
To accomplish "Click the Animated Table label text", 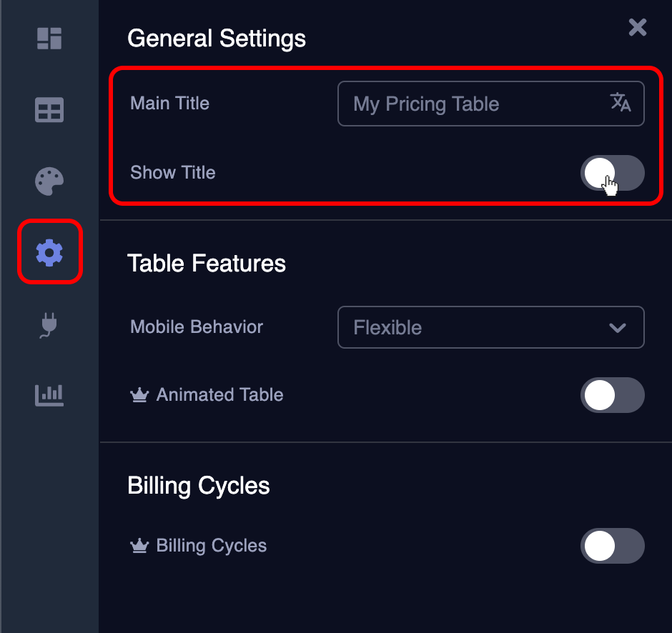I will pyautogui.click(x=220, y=395).
